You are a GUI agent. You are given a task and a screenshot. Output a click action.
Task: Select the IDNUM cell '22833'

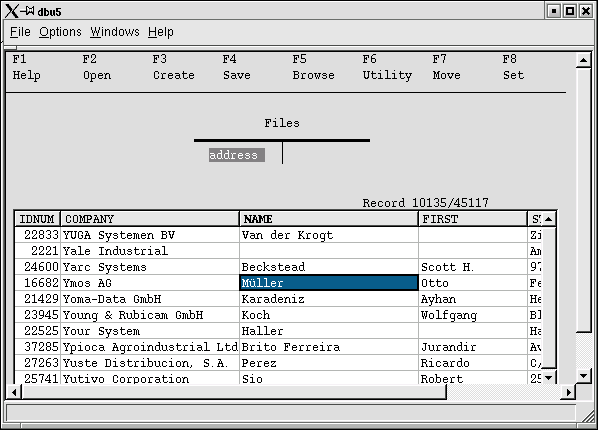tap(37, 235)
